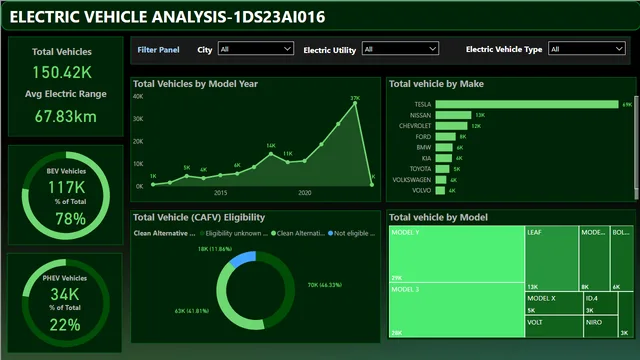Select the NISSAN bar in Make chart
The width and height of the screenshot is (640, 360).
[x=453, y=115]
